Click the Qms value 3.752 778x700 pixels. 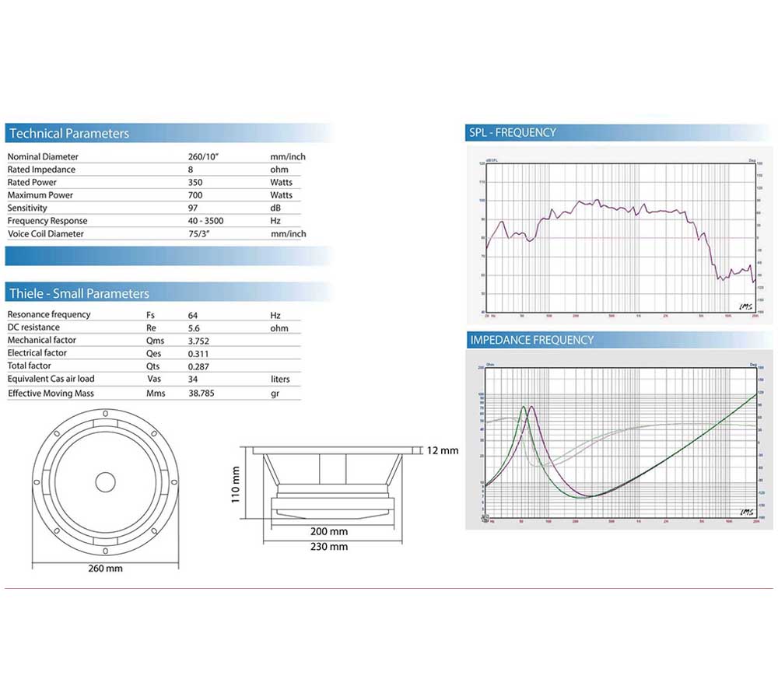point(198,341)
